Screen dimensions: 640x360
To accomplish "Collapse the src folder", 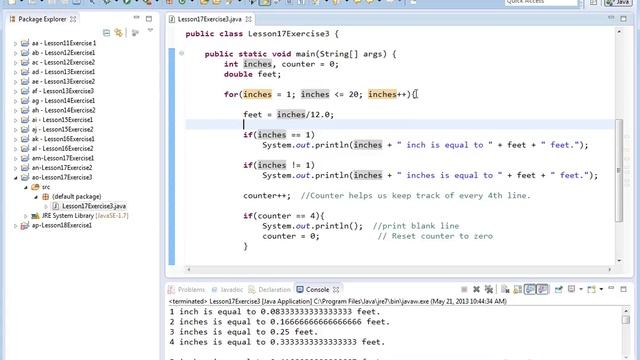I will [x=26, y=187].
